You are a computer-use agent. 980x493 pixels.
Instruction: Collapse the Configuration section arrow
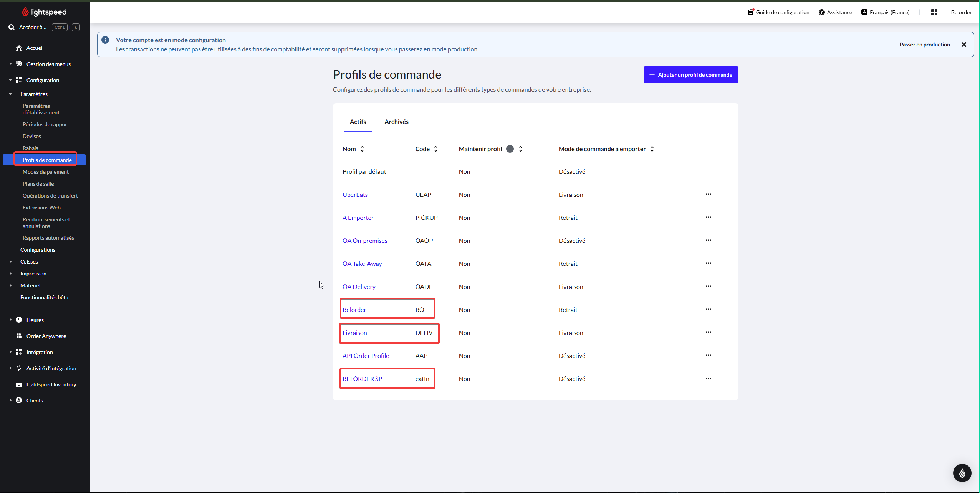(x=10, y=80)
